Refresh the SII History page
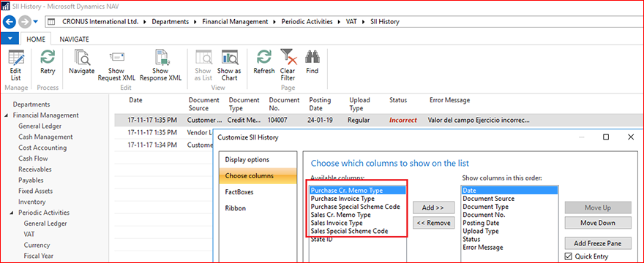Viewport: 644px width, 263px height. [264, 62]
